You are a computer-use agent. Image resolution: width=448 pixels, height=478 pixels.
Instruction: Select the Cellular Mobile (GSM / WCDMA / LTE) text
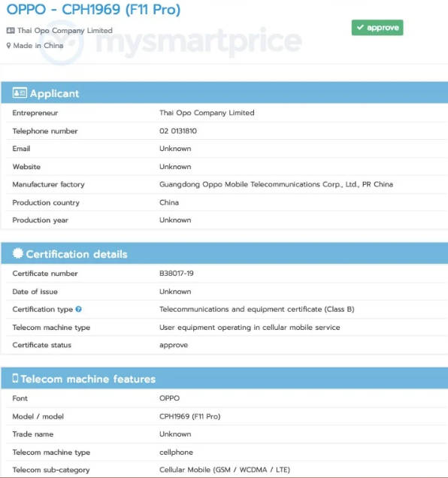click(225, 470)
